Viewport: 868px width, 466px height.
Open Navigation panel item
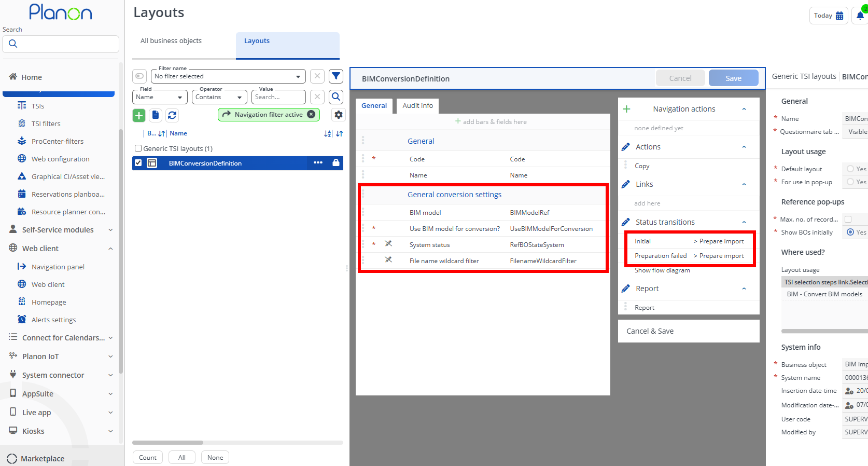point(58,267)
